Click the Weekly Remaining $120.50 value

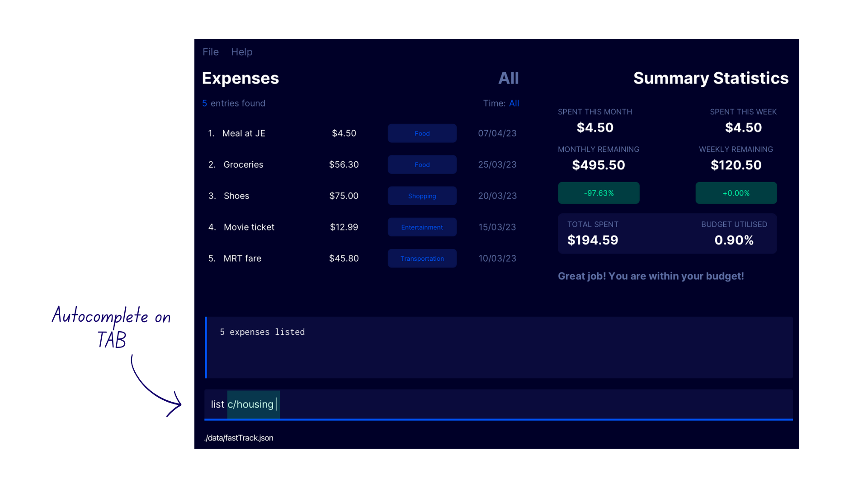pos(736,165)
